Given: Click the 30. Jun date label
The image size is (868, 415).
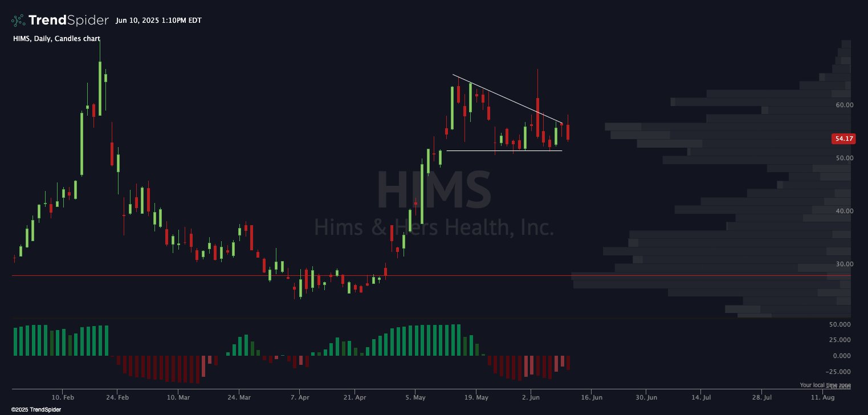Looking at the screenshot, I should [x=646, y=397].
